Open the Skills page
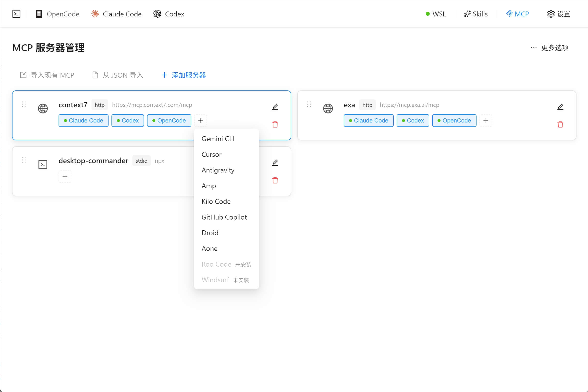Screen dimensions: 588x392 (476, 14)
